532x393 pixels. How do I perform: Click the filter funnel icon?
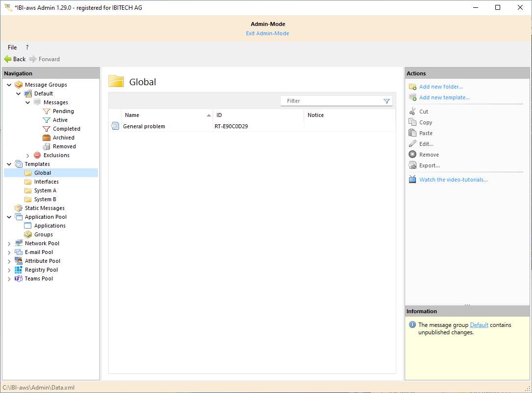pos(387,101)
